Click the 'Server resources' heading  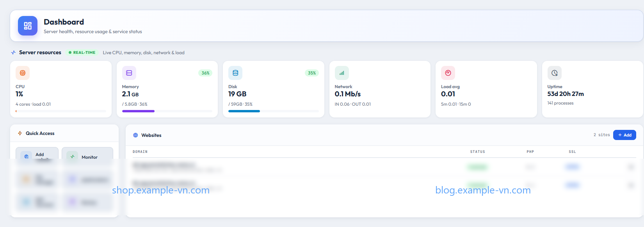coord(40,52)
